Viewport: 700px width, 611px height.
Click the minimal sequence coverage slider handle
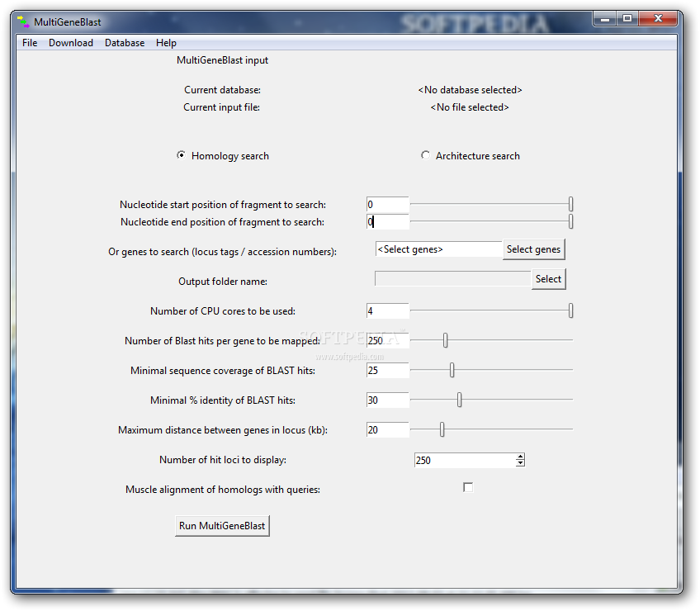(452, 370)
